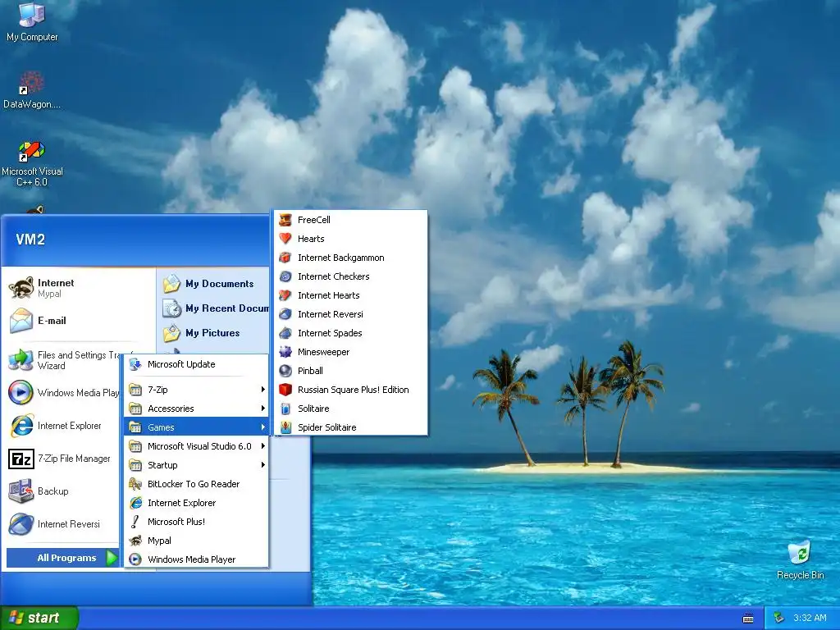Open My Pictures from start menu
Screen dimensions: 840x630
pos(215,333)
